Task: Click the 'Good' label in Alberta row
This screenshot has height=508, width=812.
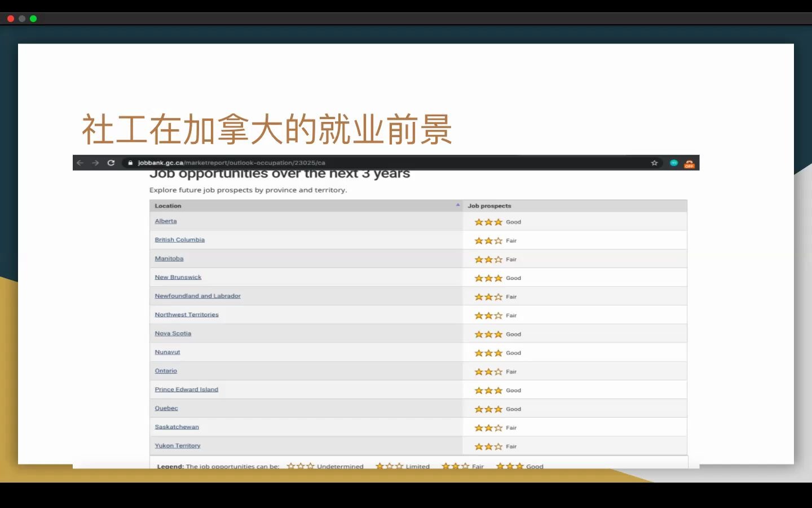Action: pos(513,222)
